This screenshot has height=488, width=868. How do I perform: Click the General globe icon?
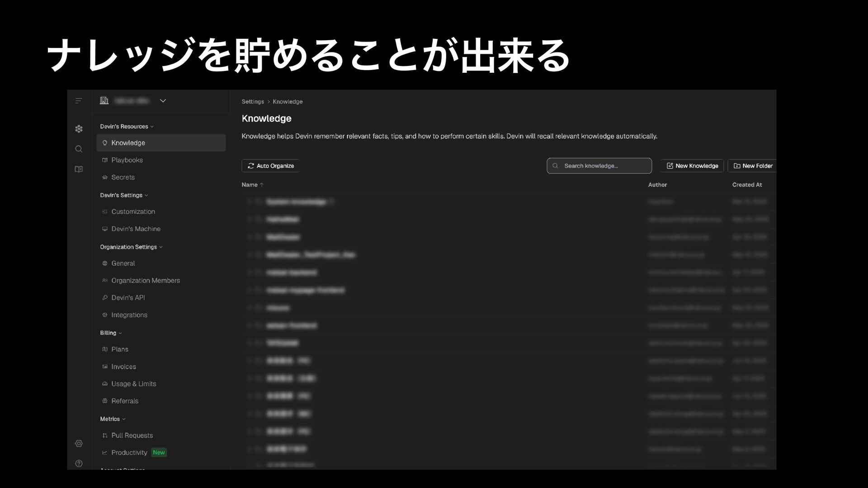tap(105, 263)
